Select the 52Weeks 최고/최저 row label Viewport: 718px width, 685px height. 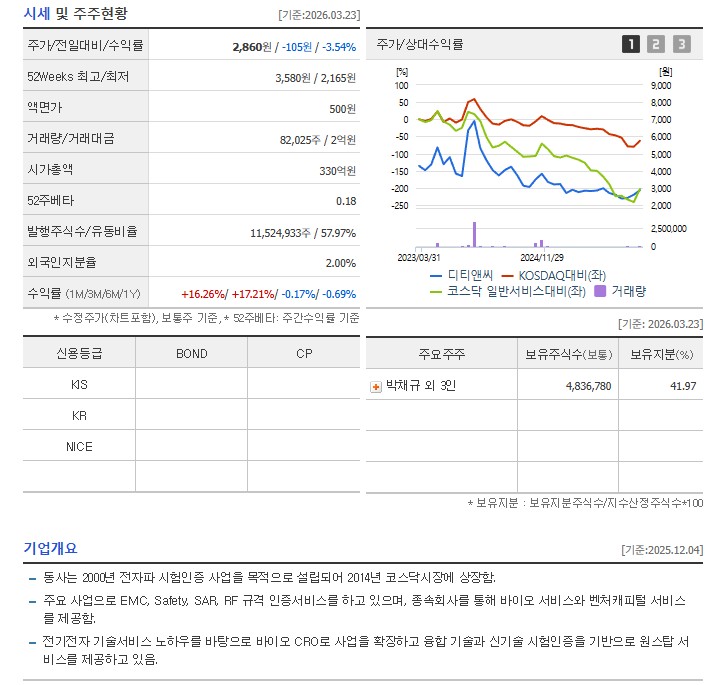(x=78, y=76)
